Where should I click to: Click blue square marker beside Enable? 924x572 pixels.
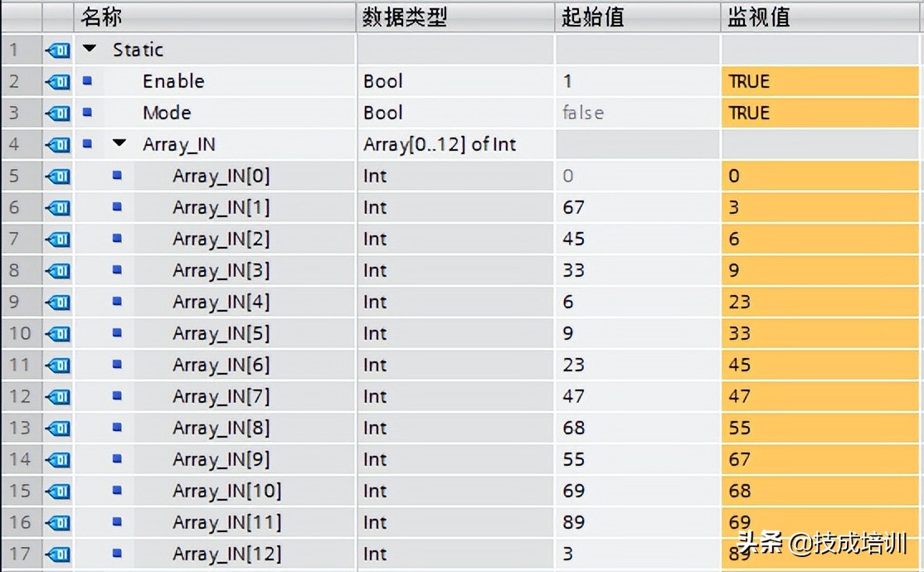(87, 80)
